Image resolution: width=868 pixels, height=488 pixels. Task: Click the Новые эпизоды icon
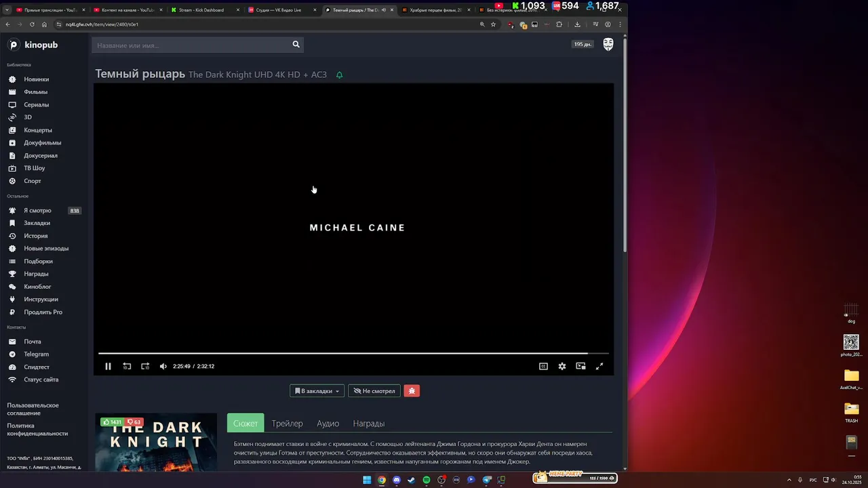tap(12, 249)
